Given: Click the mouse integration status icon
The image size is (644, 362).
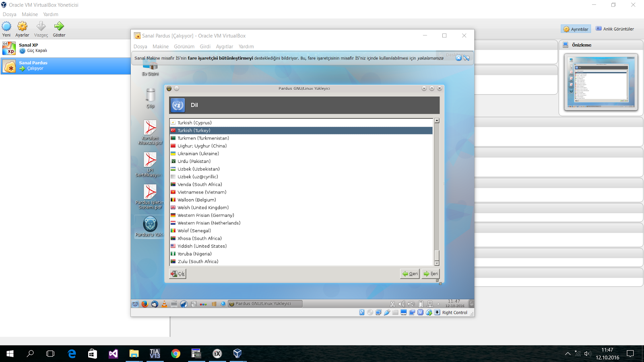Looking at the screenshot, I should pyautogui.click(x=429, y=313).
